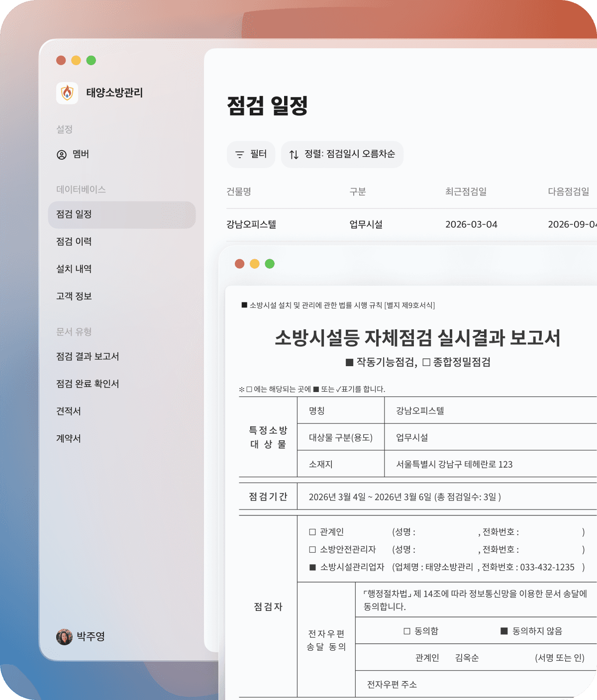
Task: Click the report title 소방시설등 자체점검 실시결과 보고서
Action: click(x=418, y=338)
